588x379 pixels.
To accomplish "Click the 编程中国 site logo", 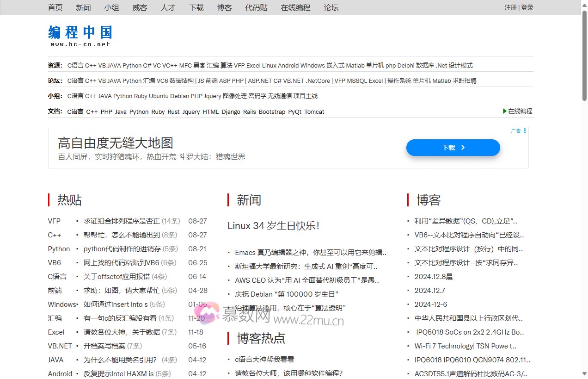I will tap(80, 33).
